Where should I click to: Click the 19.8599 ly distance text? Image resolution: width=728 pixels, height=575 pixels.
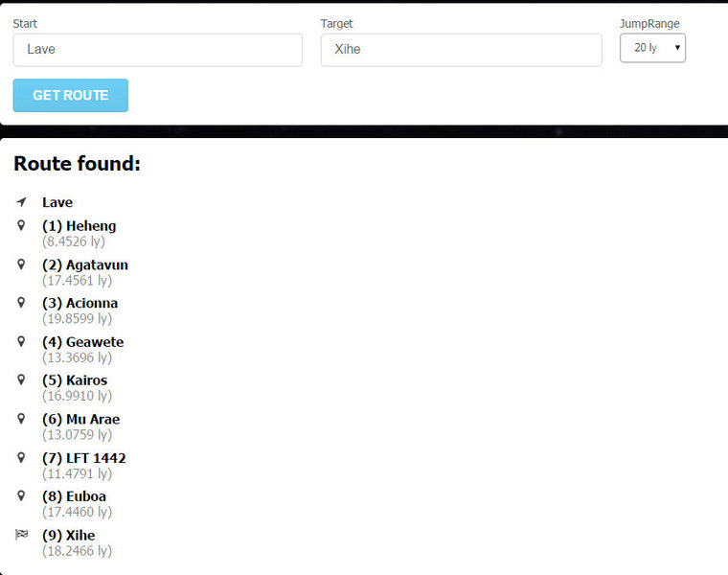coord(77,318)
